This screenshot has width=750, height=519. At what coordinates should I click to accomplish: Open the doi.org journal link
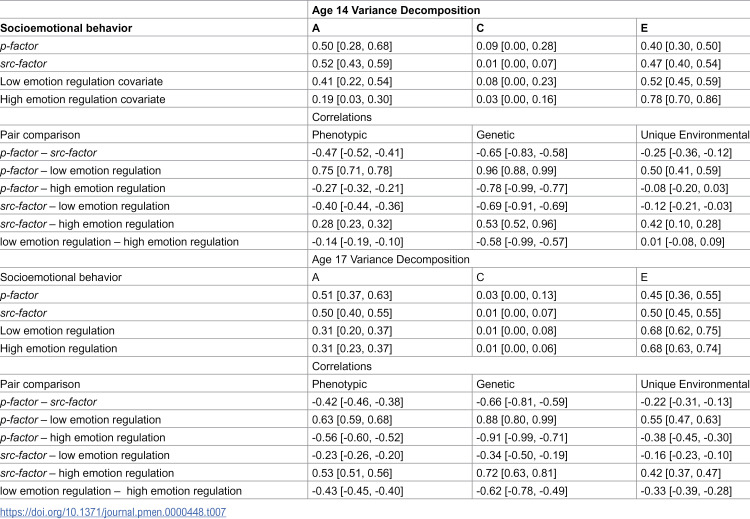click(x=113, y=512)
